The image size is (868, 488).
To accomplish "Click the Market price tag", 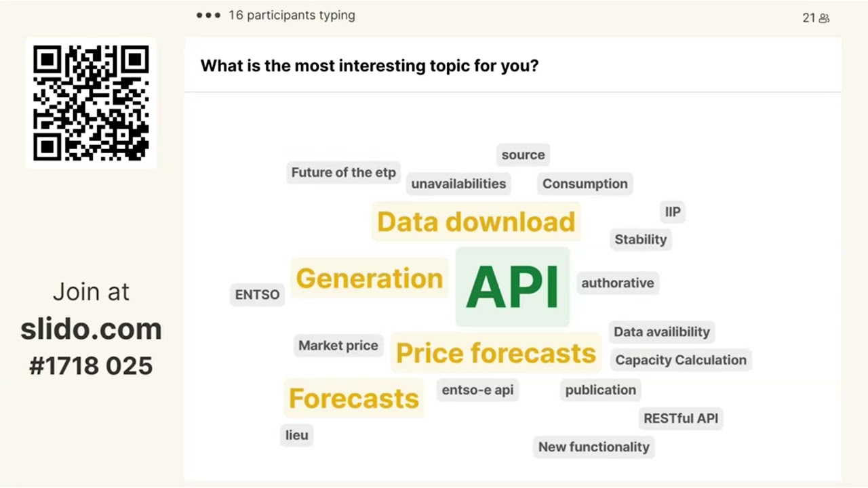I will point(338,346).
